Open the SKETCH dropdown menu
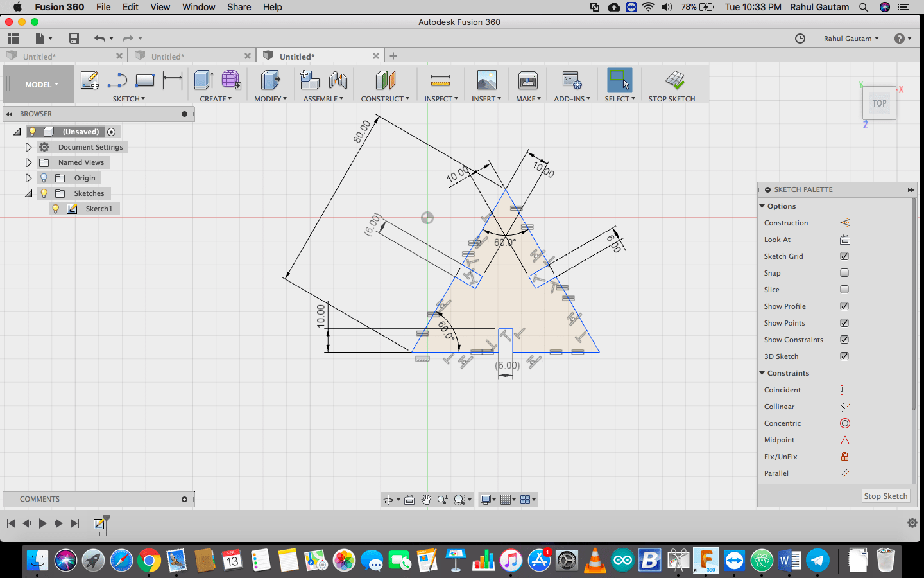 [129, 99]
